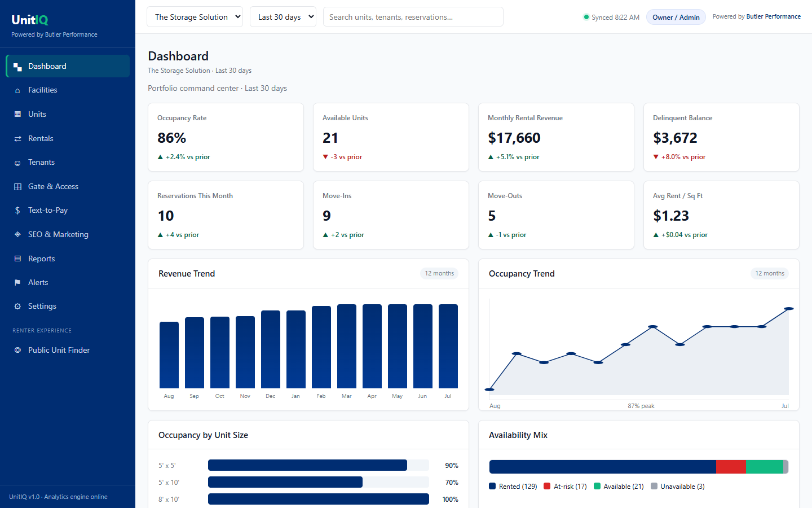Click the Rented (129) legend swatch

click(x=492, y=486)
